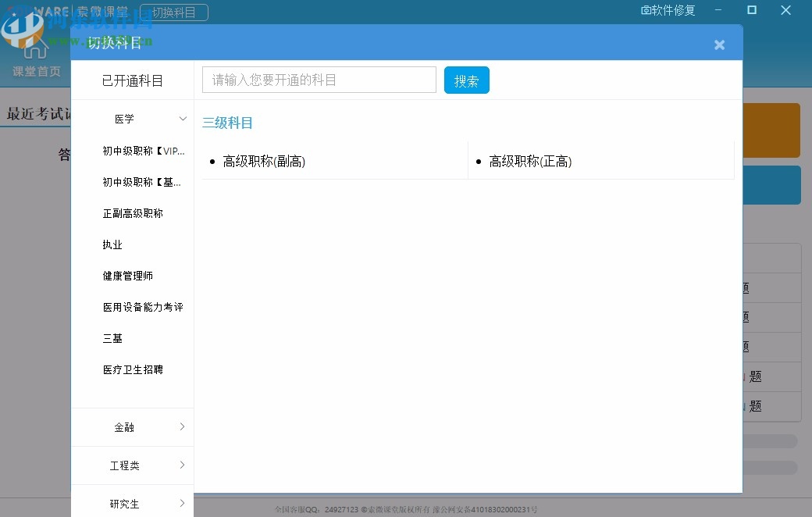Open the 软件修复 repair tool
Image resolution: width=812 pixels, height=517 pixels.
coord(668,11)
